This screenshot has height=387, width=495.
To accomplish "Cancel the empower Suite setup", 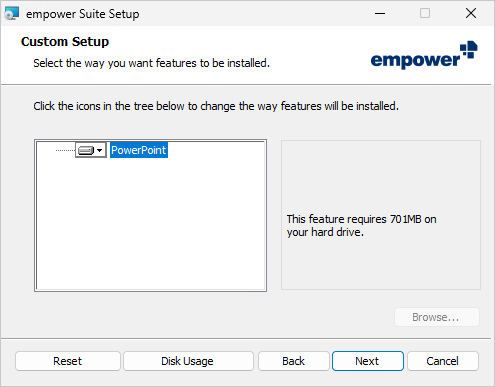I will point(443,361).
